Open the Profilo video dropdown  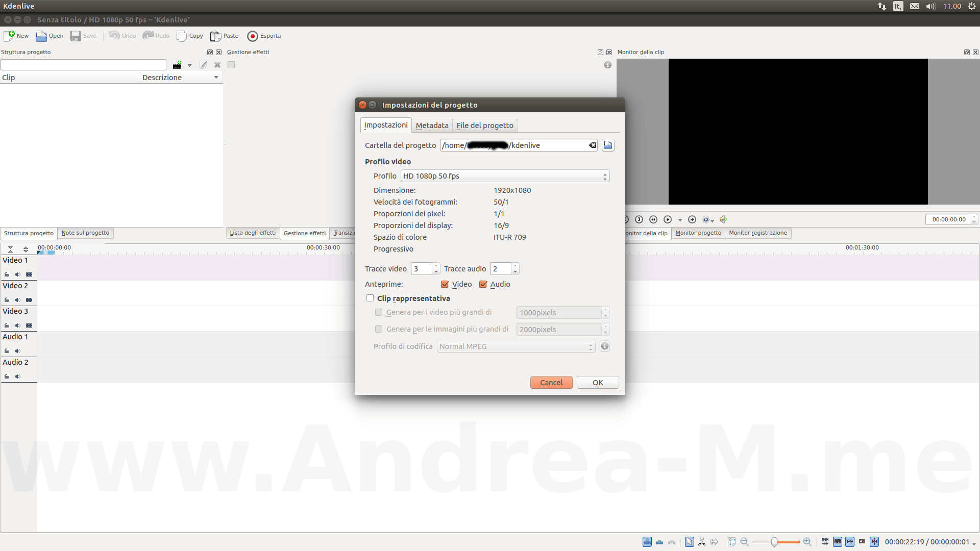(505, 176)
